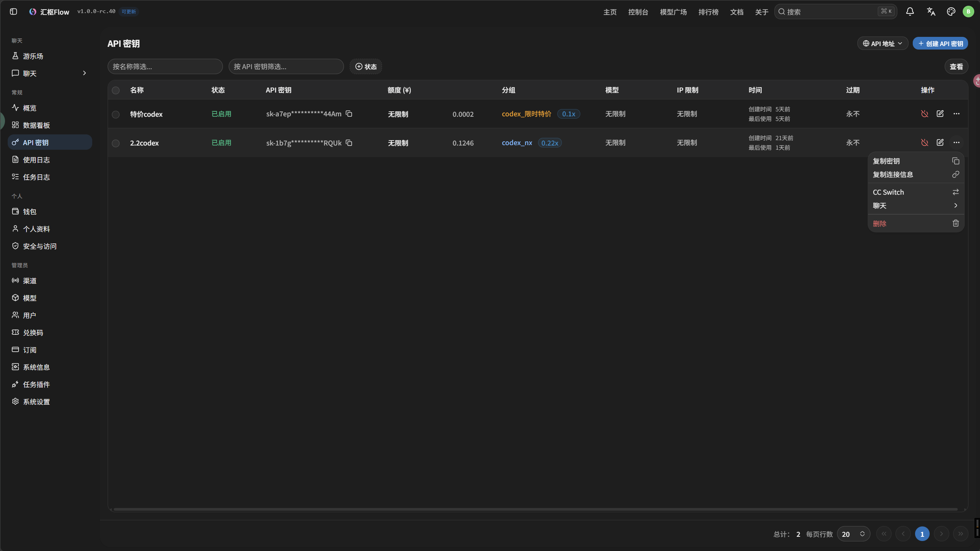Image resolution: width=980 pixels, height=551 pixels.
Task: Open the theme palette icon
Action: tap(951, 12)
